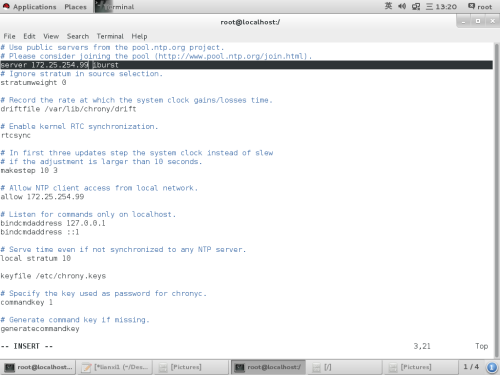Image resolution: width=500 pixels, height=375 pixels.
Task: Maximize the terminal window
Action: click(x=478, y=21)
